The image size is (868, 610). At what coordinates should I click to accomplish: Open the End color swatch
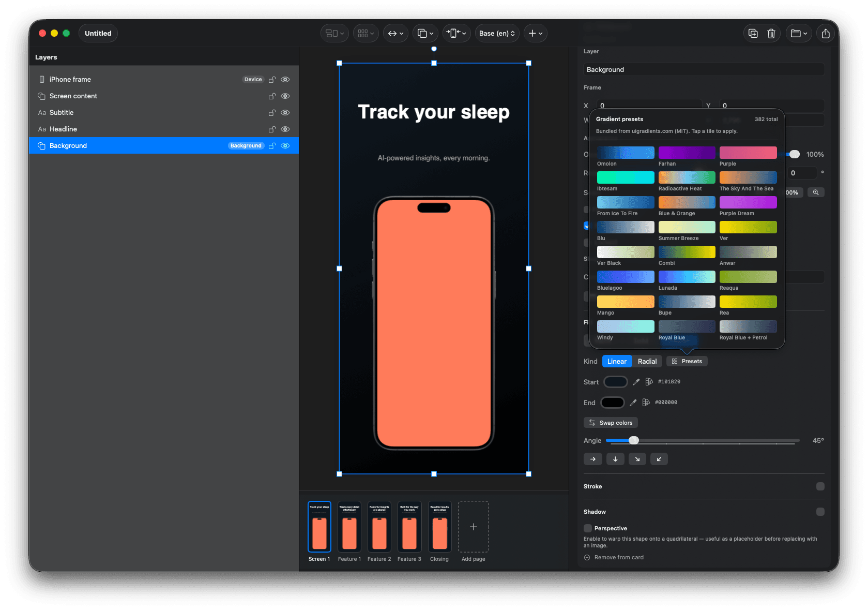point(613,403)
